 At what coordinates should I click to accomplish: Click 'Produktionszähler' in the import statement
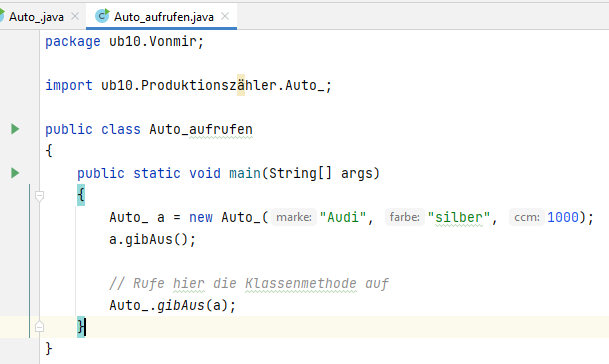209,85
